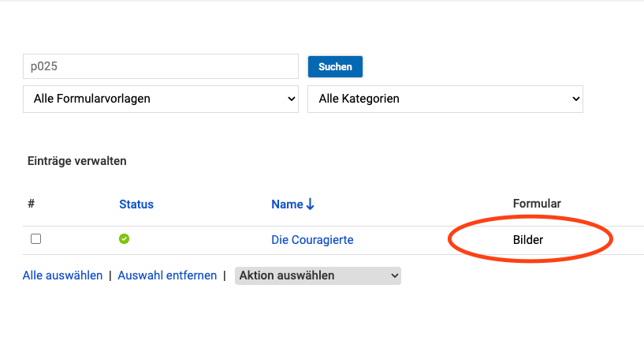This screenshot has width=644, height=356.
Task: Open the Die Couragierte entry
Action: (312, 240)
